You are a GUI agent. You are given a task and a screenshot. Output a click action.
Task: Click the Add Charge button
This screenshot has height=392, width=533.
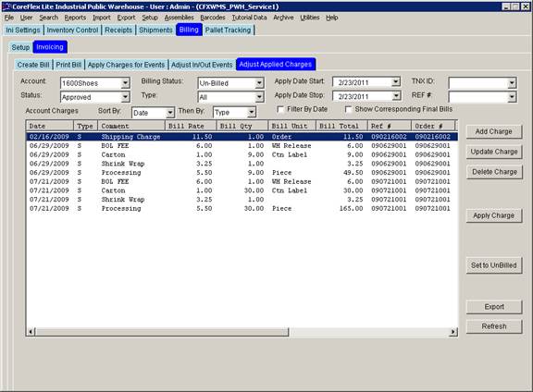494,131
